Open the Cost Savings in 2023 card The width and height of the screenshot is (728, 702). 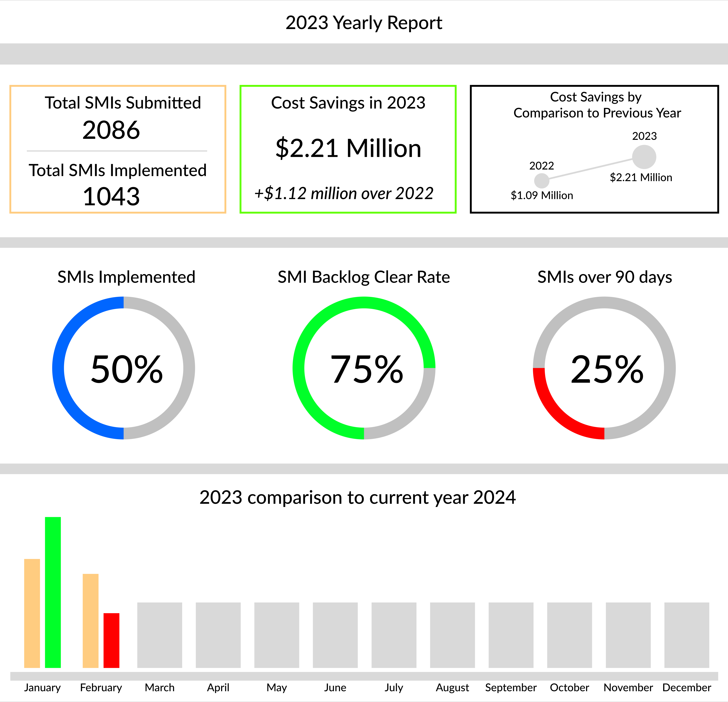(348, 103)
